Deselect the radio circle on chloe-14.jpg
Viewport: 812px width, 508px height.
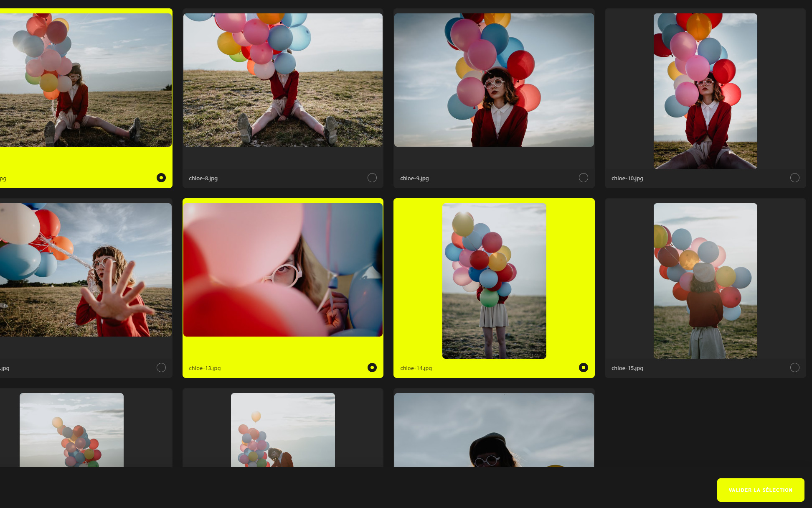pos(583,368)
